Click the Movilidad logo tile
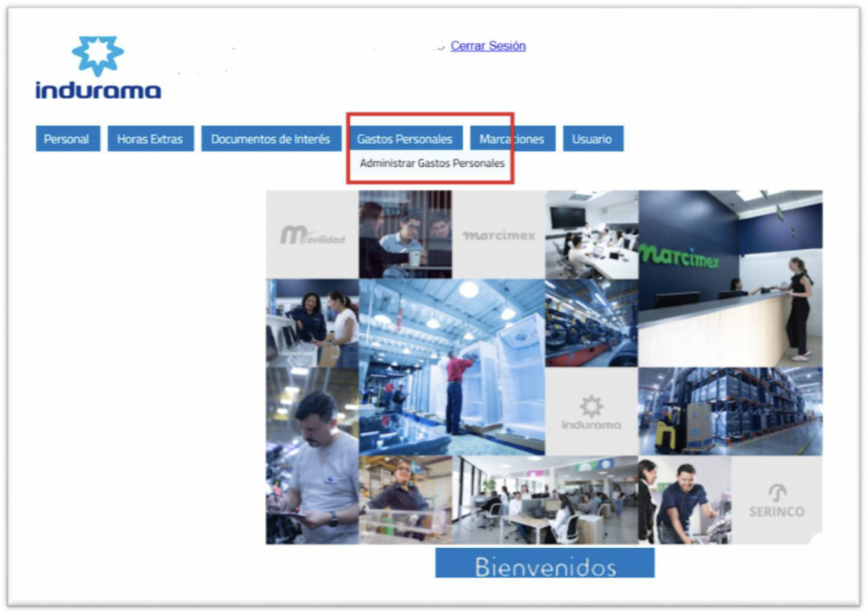This screenshot has width=868, height=615. click(312, 235)
